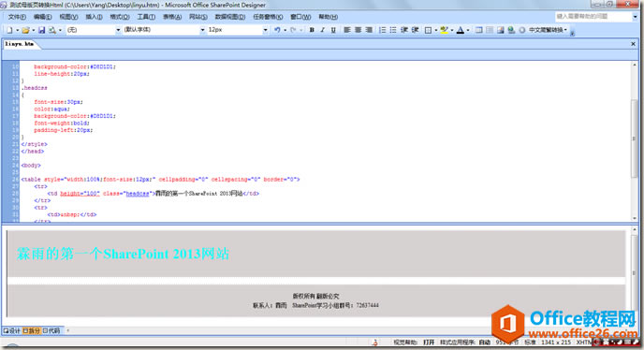Align text to the right
The image size is (644, 350).
(x=369, y=30)
